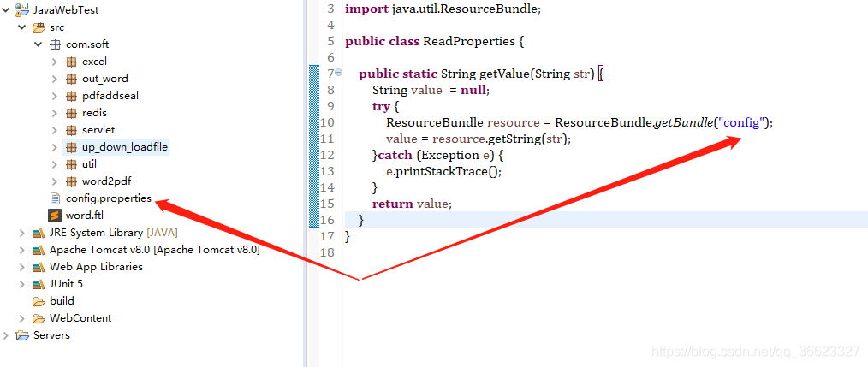Click the redis package icon
Screen dimensions: 868x367
click(71, 113)
